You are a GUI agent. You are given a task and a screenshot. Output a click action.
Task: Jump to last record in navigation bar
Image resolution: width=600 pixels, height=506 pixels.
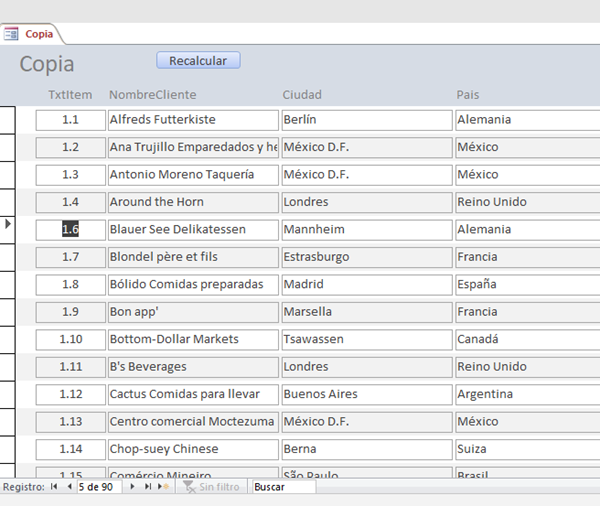click(x=148, y=487)
